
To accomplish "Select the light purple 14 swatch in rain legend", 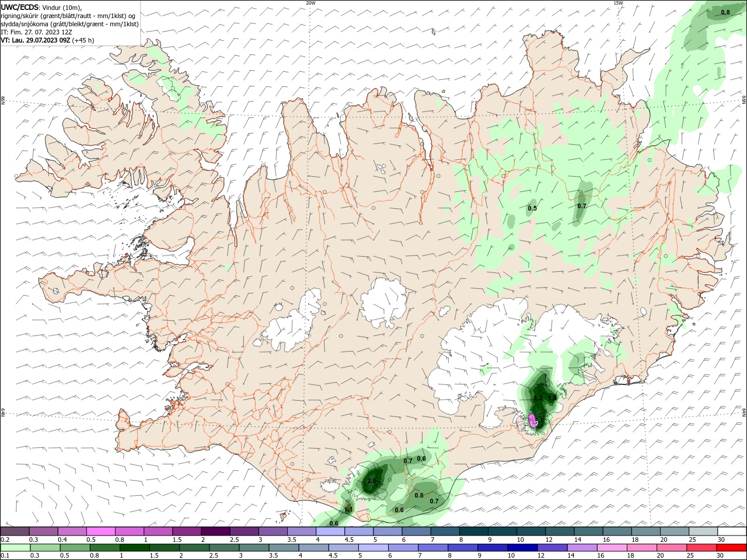I will [x=582, y=548].
